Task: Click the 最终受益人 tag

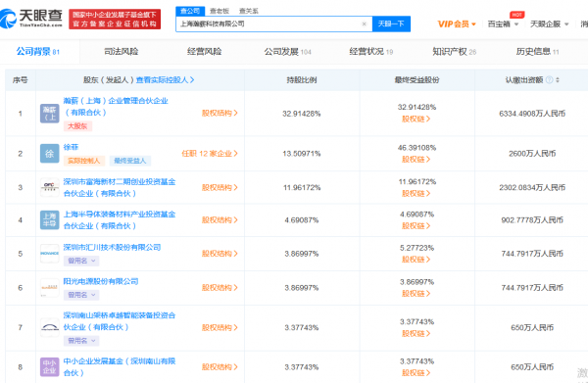Action: [130, 161]
